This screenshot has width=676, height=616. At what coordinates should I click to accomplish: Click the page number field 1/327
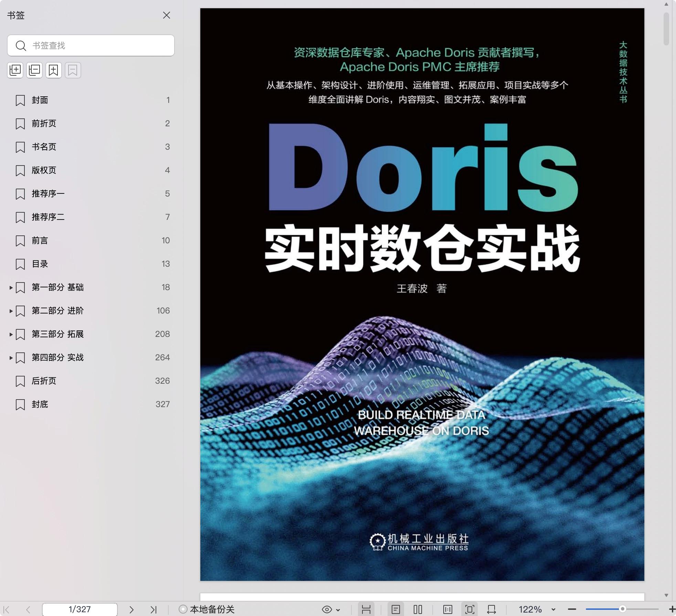pos(80,609)
